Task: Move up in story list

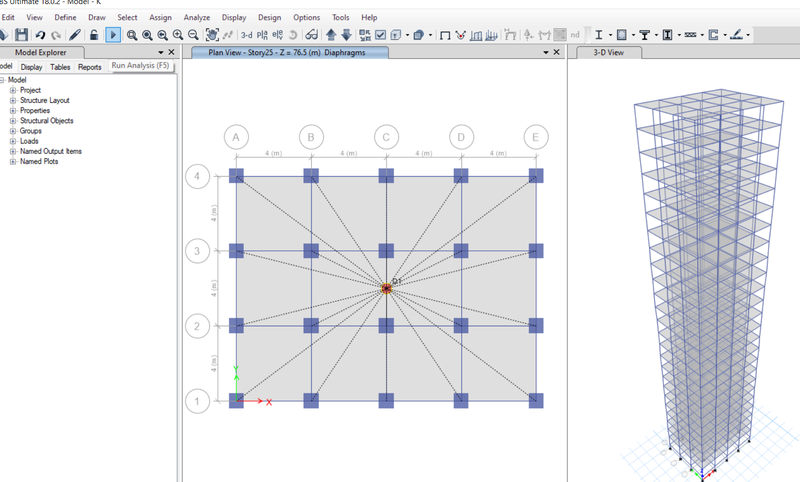Action: (x=331, y=35)
